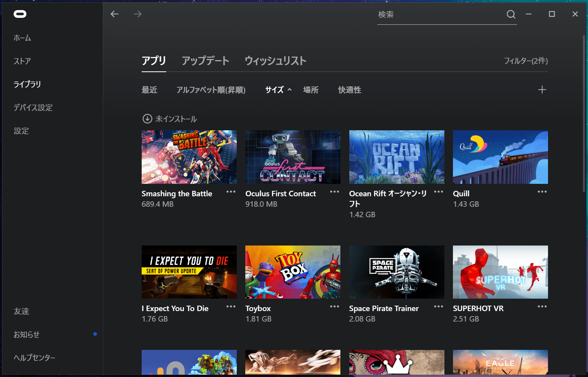Open more options for SUPERHOT VR
The height and width of the screenshot is (377, 588).
click(542, 306)
